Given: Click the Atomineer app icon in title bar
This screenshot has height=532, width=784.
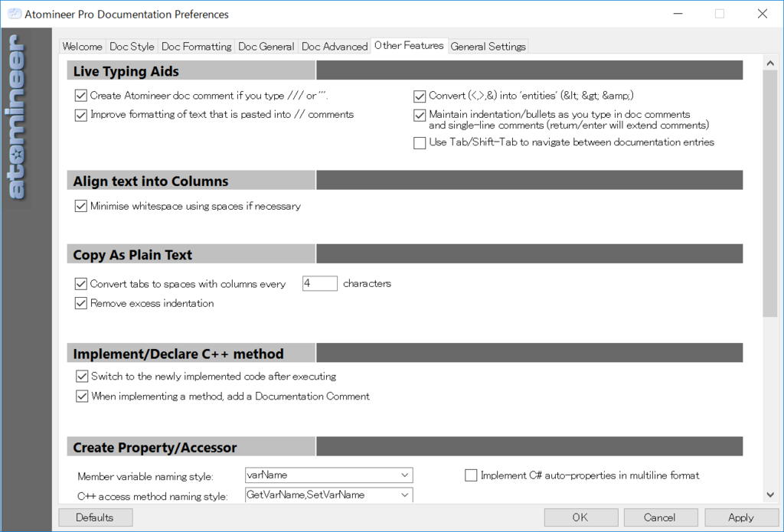Looking at the screenshot, I should [x=15, y=14].
